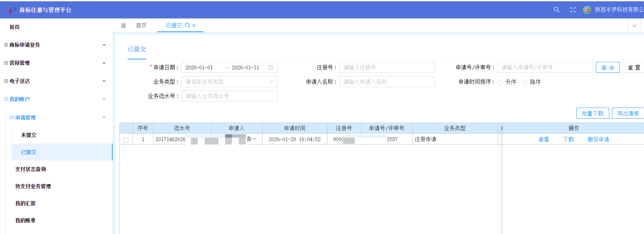The image size is (644, 234).
Task: Click the end date 2026-01-31 field
Action: tap(246, 67)
